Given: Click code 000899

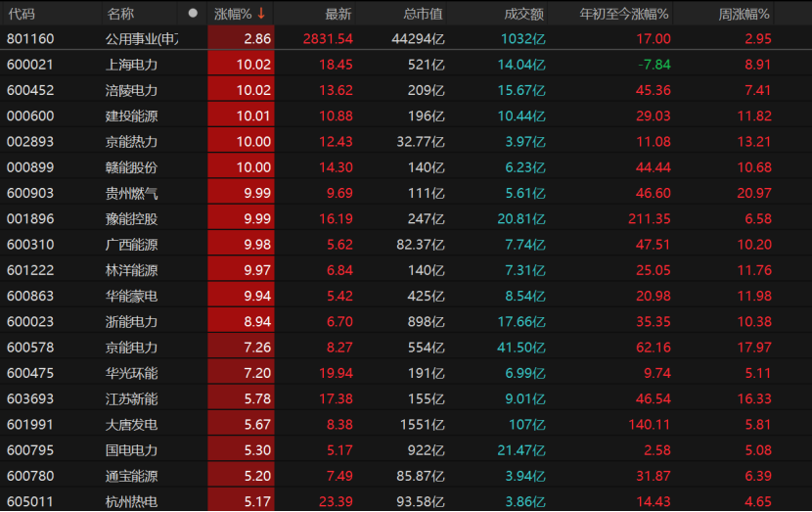Looking at the screenshot, I should [30, 167].
